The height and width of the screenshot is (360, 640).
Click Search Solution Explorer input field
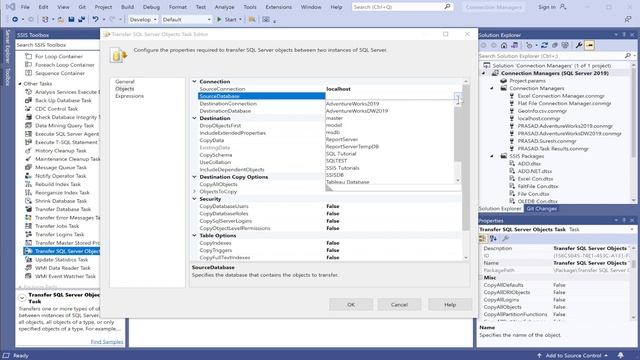point(551,56)
